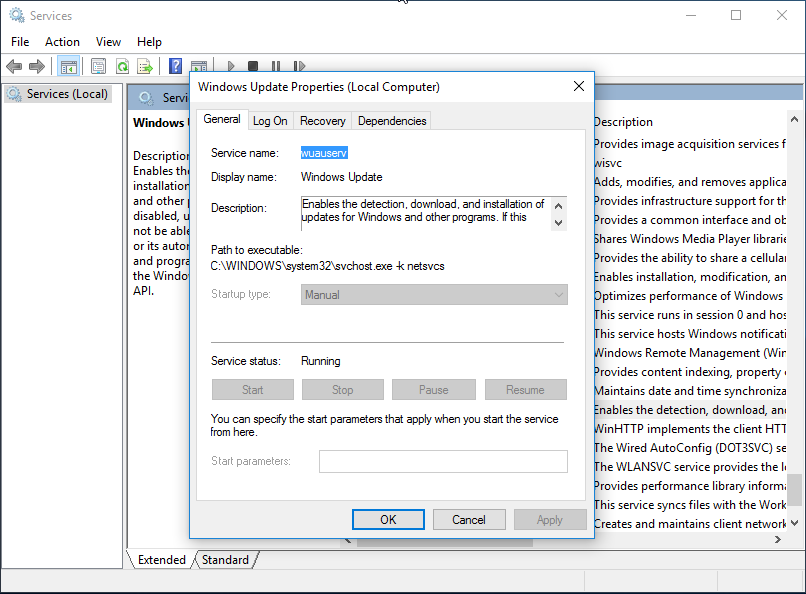The width and height of the screenshot is (806, 594).
Task: Select the row 'Enables installation, modification, an'
Action: (x=690, y=277)
